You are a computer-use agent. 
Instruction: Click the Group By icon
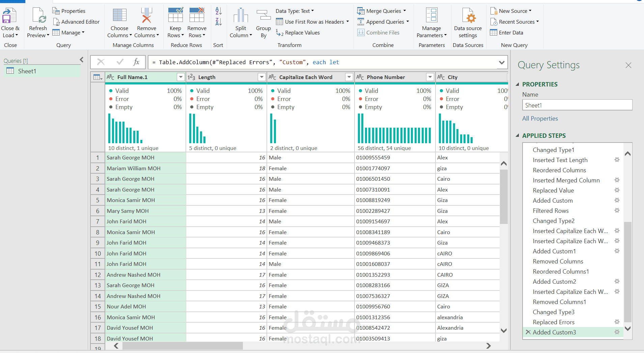click(x=263, y=15)
